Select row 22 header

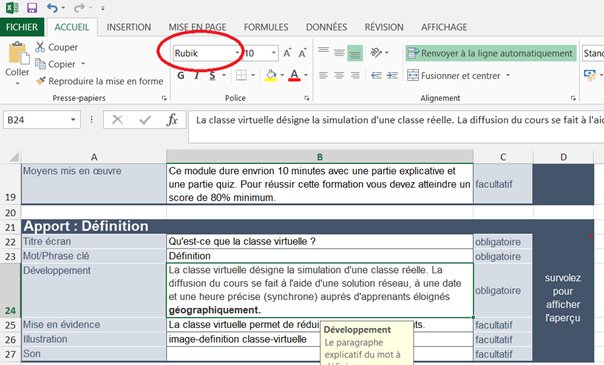(10, 242)
